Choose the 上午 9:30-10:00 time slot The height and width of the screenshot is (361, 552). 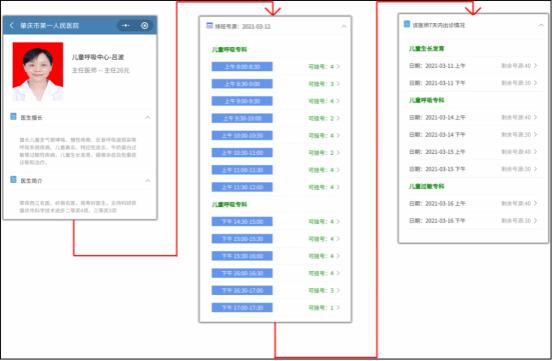[242, 118]
